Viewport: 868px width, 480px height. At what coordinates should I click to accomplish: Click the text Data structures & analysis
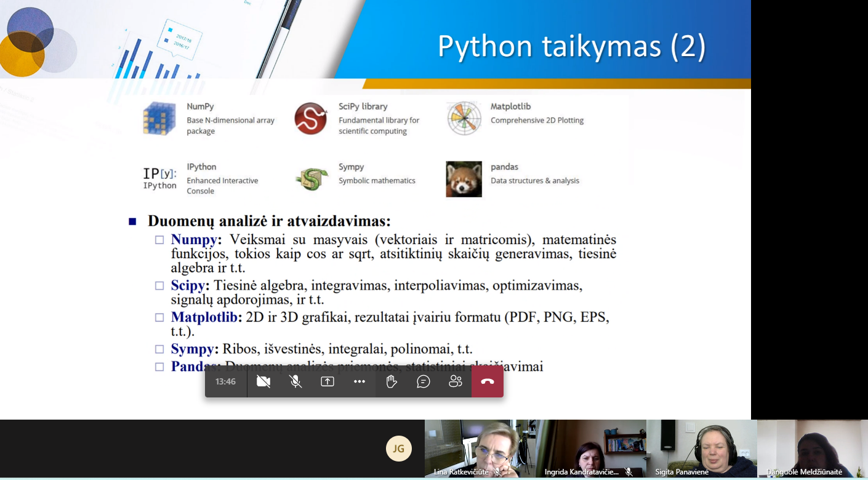click(x=535, y=181)
